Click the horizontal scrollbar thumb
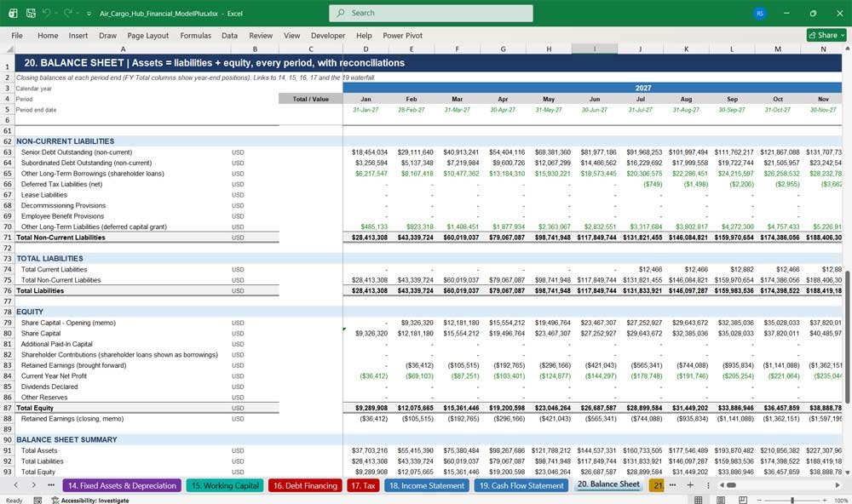The height and width of the screenshot is (504, 852). coord(731,485)
